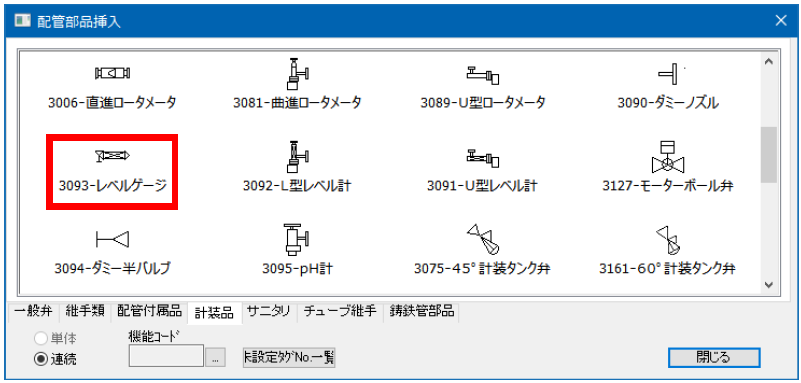Select the 計装品 tab
The height and width of the screenshot is (383, 801).
point(215,312)
